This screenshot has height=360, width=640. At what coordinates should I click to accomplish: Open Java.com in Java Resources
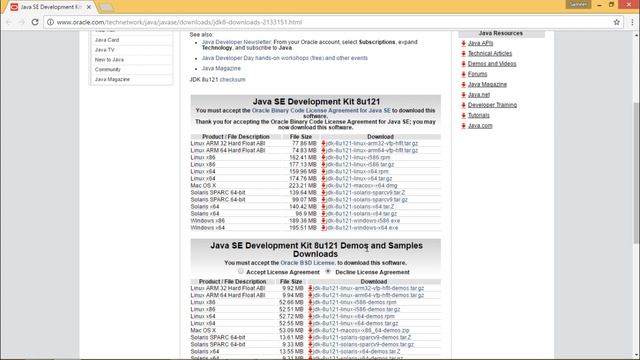point(480,126)
